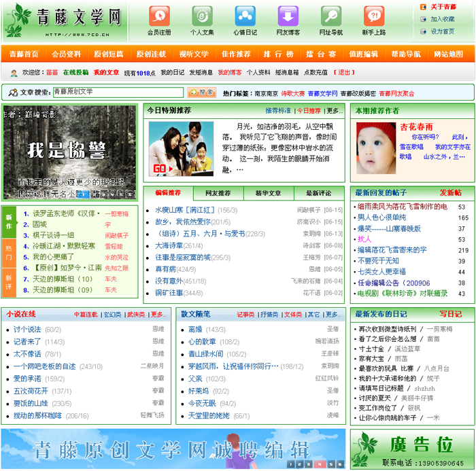The height and width of the screenshot is (471, 476).
Task: Open author 杏花春雨 profile link
Action: pos(416,126)
